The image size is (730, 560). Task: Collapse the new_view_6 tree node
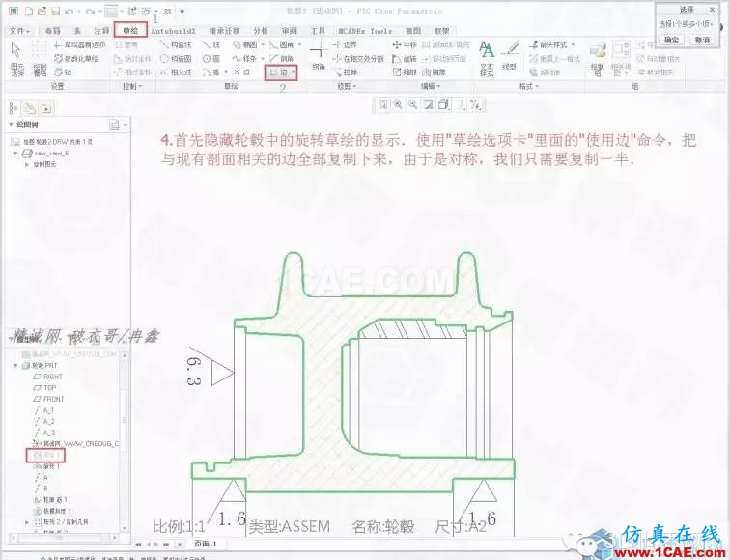[15, 154]
